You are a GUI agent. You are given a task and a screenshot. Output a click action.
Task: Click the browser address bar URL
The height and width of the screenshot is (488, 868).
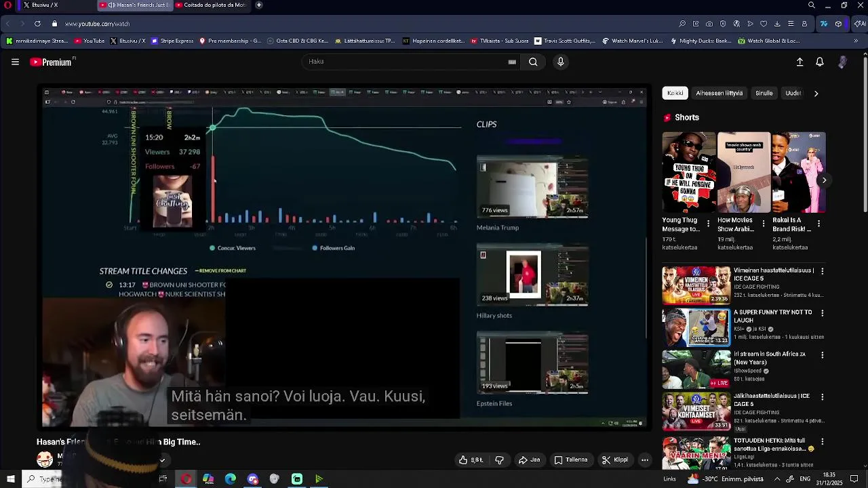pyautogui.click(x=97, y=24)
